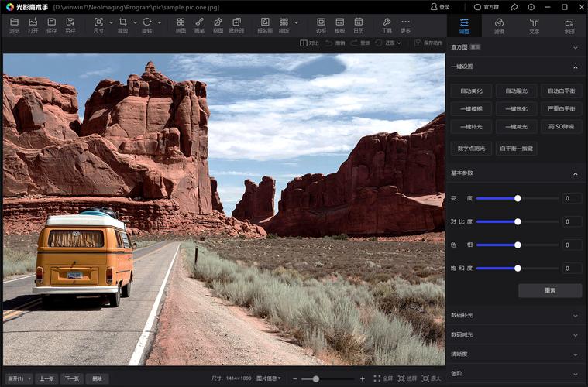Click the brightness (亮度) slider handle
The width and height of the screenshot is (588, 387).
coord(518,199)
